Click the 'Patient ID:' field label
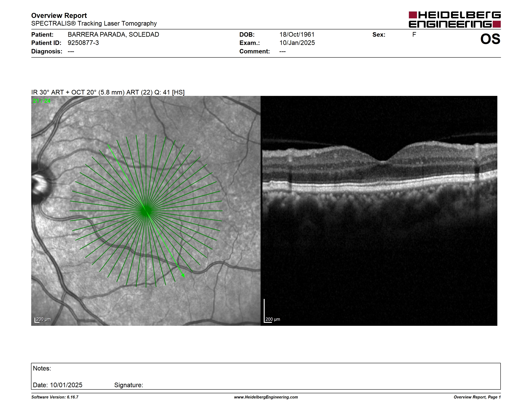532x411 pixels. (x=46, y=43)
